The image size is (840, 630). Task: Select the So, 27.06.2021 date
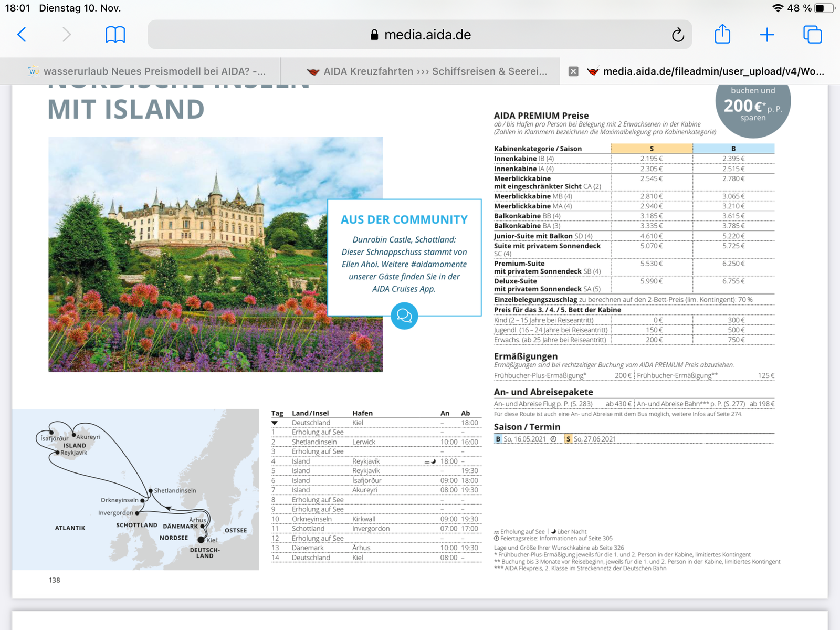(594, 439)
